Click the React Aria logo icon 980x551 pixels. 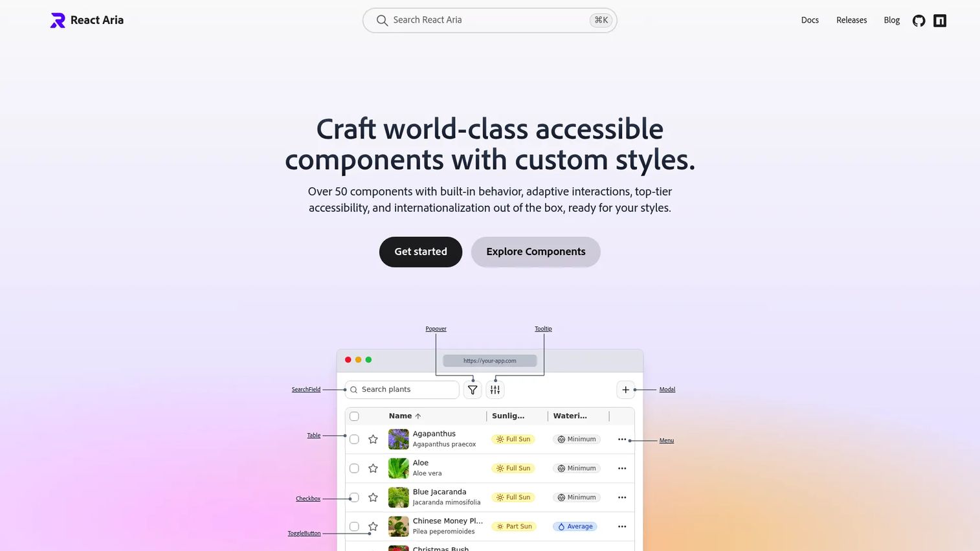point(58,21)
